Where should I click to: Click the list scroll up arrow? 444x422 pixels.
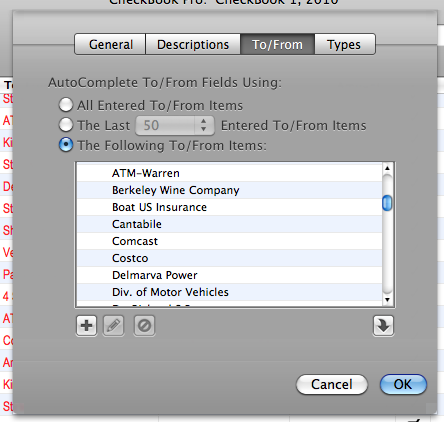[x=387, y=168]
